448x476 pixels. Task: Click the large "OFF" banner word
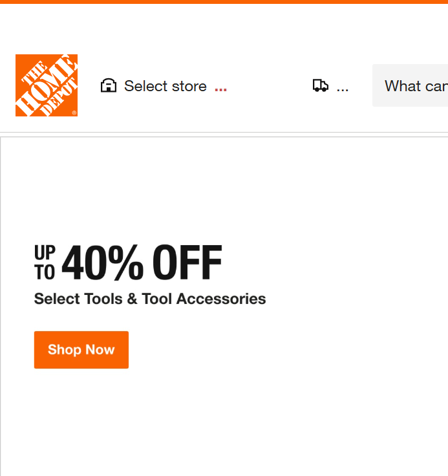tap(187, 263)
